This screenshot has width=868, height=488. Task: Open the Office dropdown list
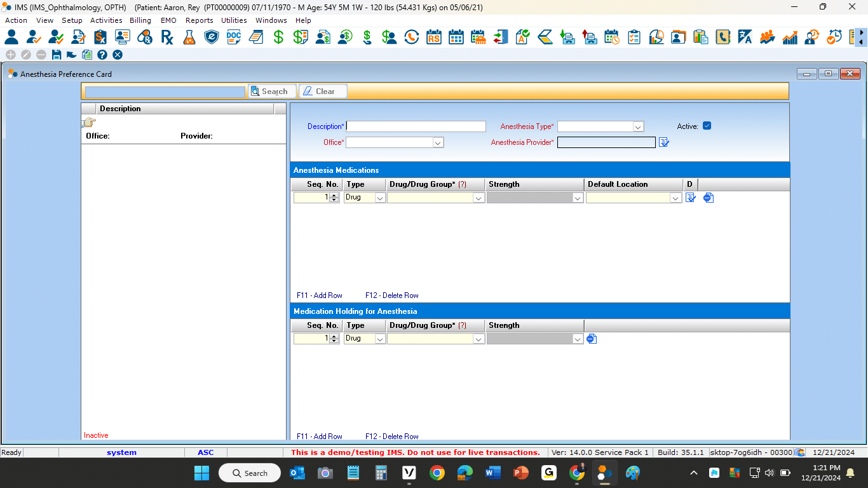pyautogui.click(x=438, y=143)
